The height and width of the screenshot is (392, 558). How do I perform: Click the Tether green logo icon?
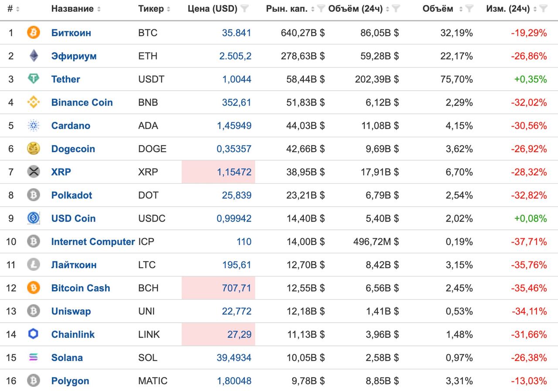tap(33, 79)
